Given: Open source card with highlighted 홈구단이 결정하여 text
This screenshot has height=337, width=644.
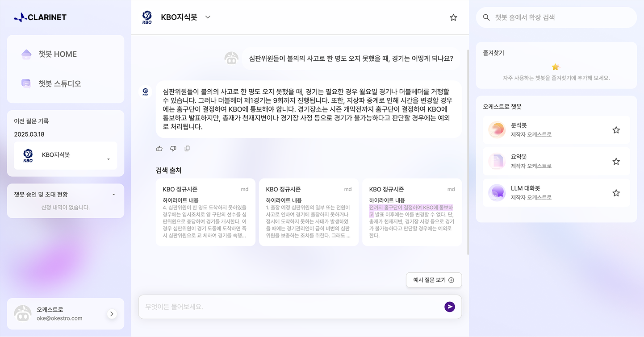Looking at the screenshot, I should (x=412, y=212).
